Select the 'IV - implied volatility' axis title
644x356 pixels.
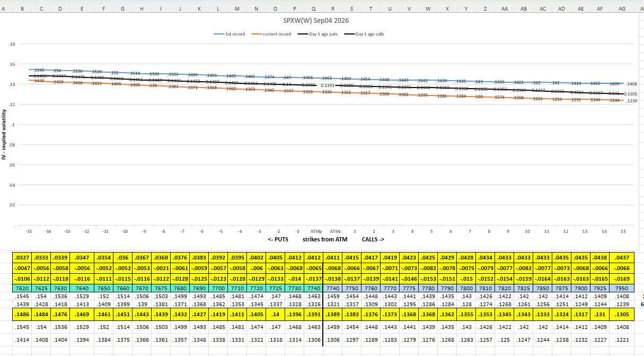click(x=5, y=135)
